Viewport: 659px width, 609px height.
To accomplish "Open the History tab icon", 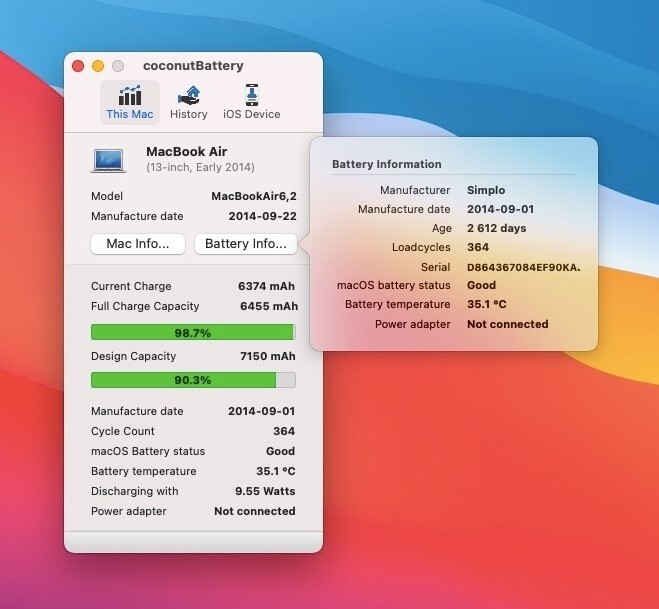I will pyautogui.click(x=188, y=95).
